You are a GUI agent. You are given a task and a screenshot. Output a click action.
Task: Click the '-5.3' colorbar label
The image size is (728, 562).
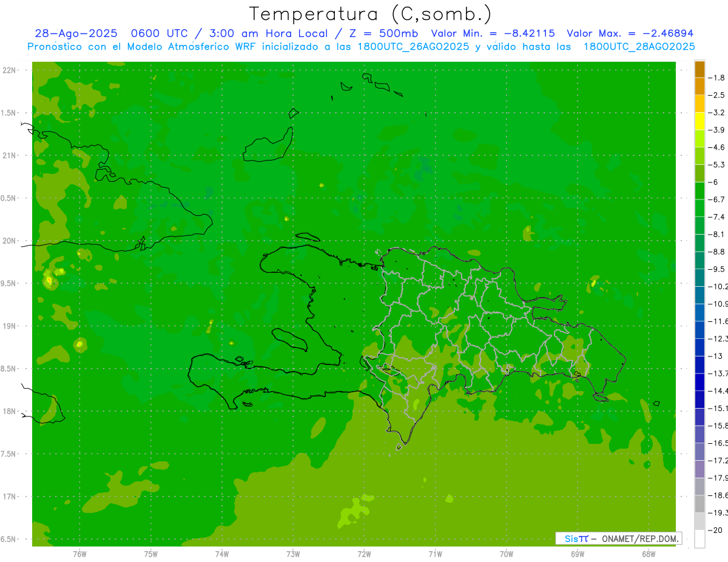716,164
